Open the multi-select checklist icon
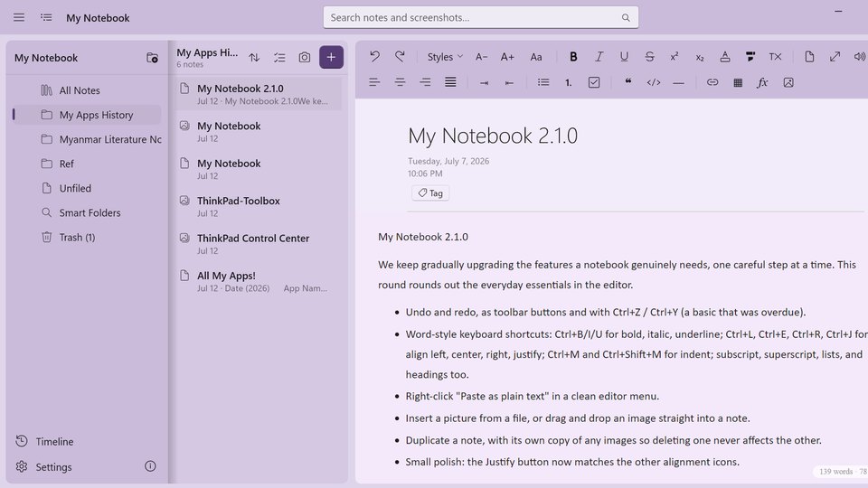 pyautogui.click(x=279, y=58)
